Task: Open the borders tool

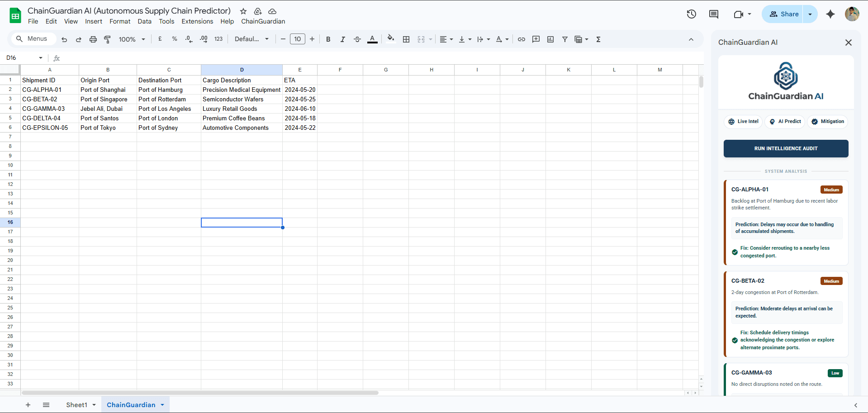Action: (x=406, y=39)
